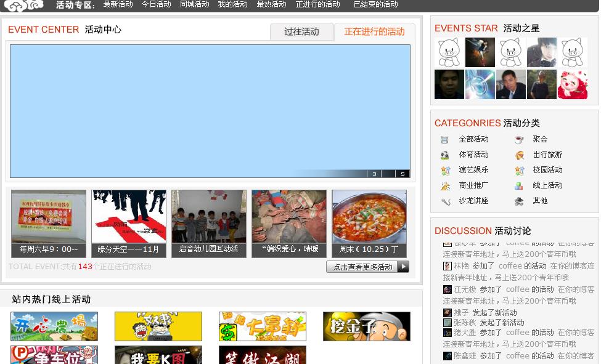Select slide 5 in the banner slideshow

(x=403, y=174)
